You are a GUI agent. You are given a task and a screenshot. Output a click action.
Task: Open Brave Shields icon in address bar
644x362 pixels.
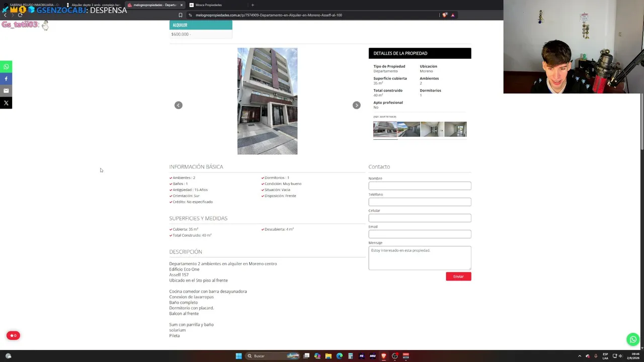445,15
